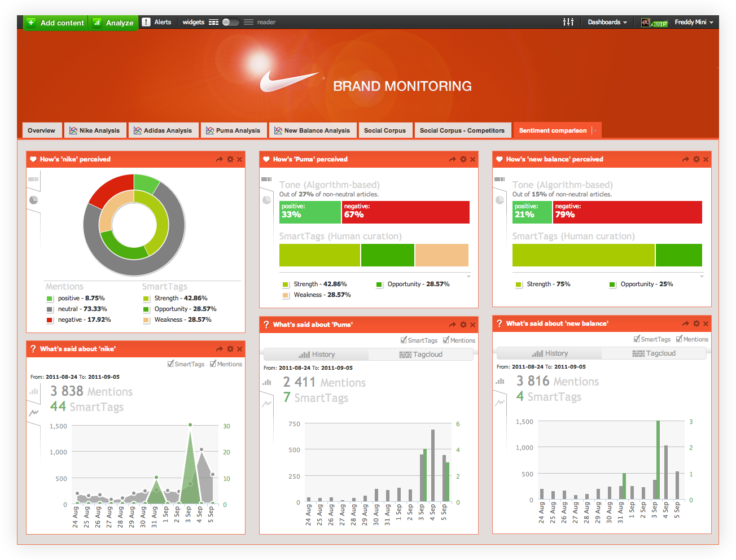Open settings of What's said about 'Puma'

click(x=463, y=325)
